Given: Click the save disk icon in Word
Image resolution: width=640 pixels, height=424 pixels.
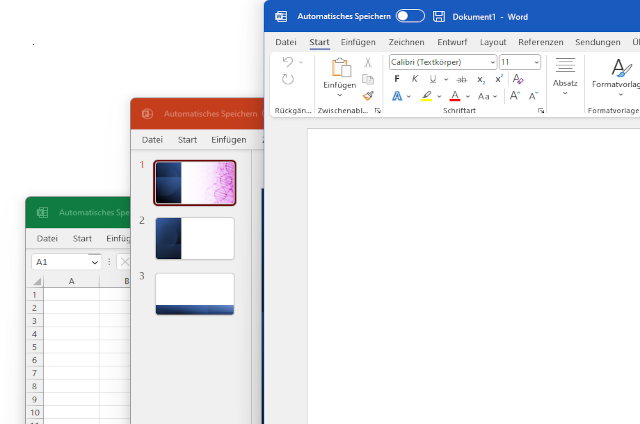Looking at the screenshot, I should pyautogui.click(x=439, y=16).
